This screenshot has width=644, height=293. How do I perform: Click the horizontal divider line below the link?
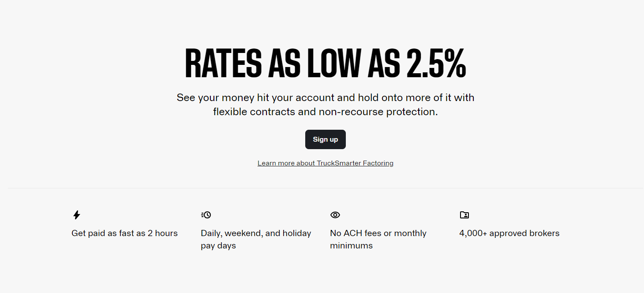click(326, 188)
